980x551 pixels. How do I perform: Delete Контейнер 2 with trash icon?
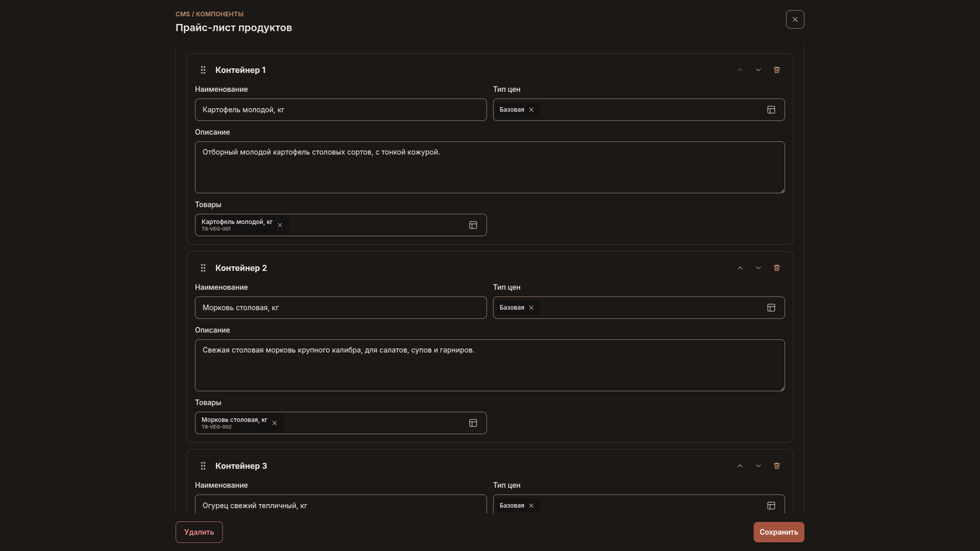tap(777, 268)
